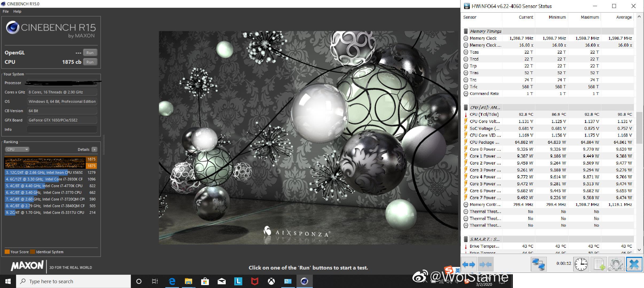644x288 pixels.
Task: Click HWiNFO collapse columns arrows button
Action: pyautogui.click(x=486, y=264)
